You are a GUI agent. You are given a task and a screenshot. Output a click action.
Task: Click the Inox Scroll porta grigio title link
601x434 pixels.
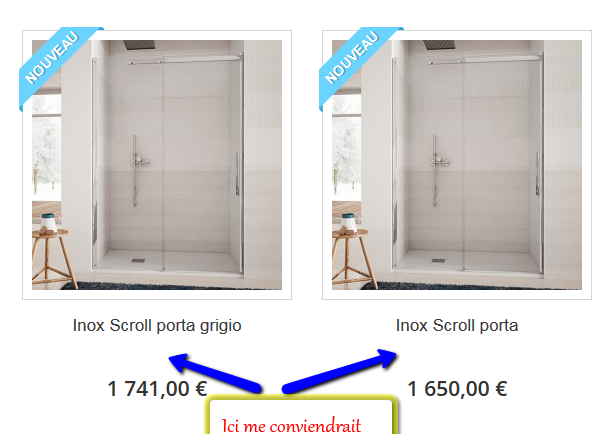point(157,326)
